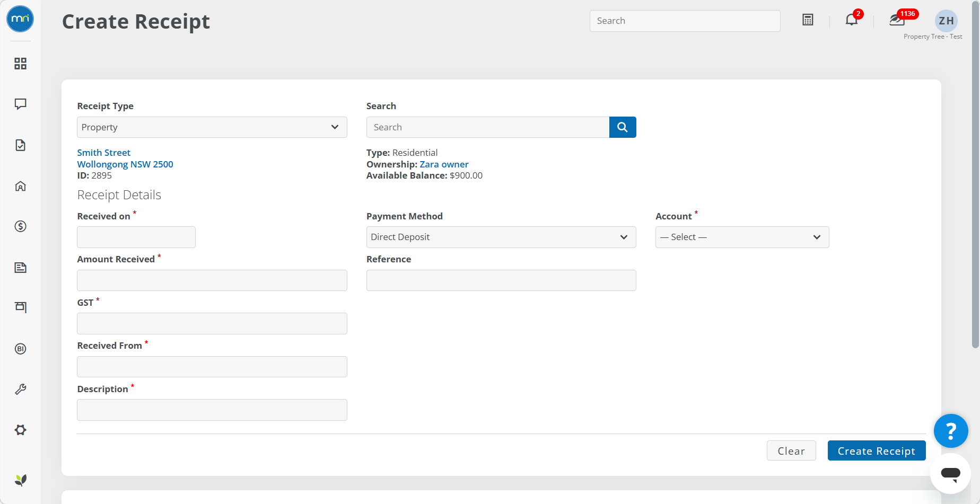Open the Zara owner ownership link
Viewport: 980px width, 504px height.
[444, 164]
